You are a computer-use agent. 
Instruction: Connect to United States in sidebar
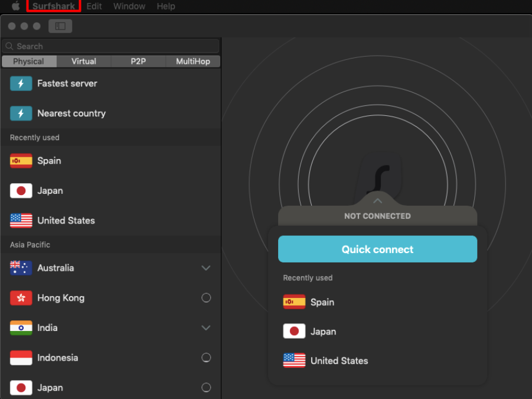click(110, 220)
